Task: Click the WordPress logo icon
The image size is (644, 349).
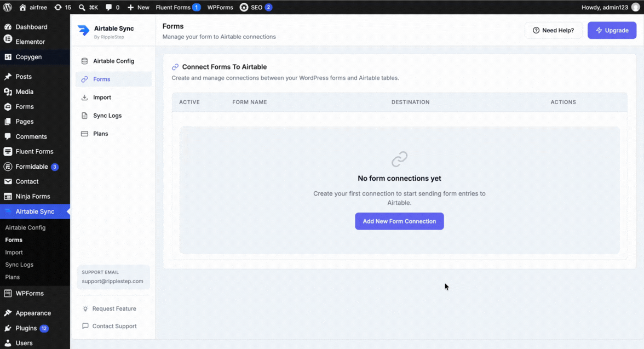Action: 8,7
